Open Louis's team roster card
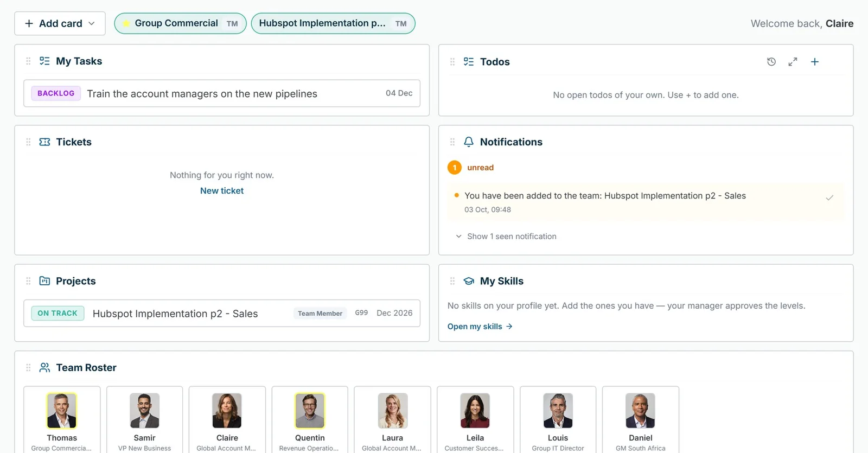The height and width of the screenshot is (453, 868). (x=558, y=420)
